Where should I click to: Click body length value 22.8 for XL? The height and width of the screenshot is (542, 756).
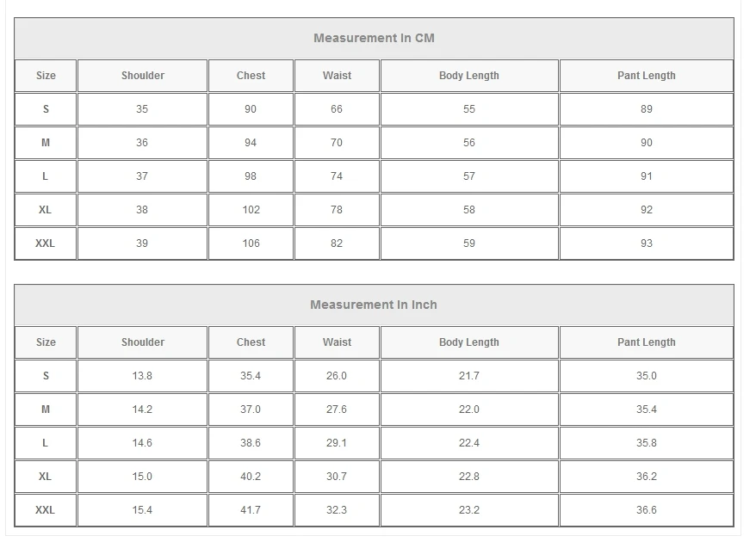(469, 477)
